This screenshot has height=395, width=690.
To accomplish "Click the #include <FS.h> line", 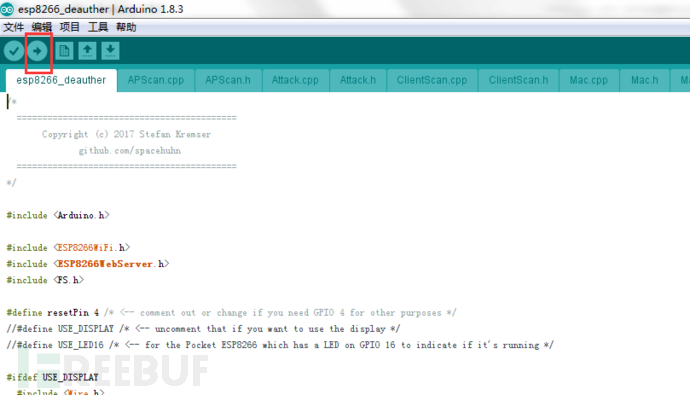I will [x=45, y=280].
